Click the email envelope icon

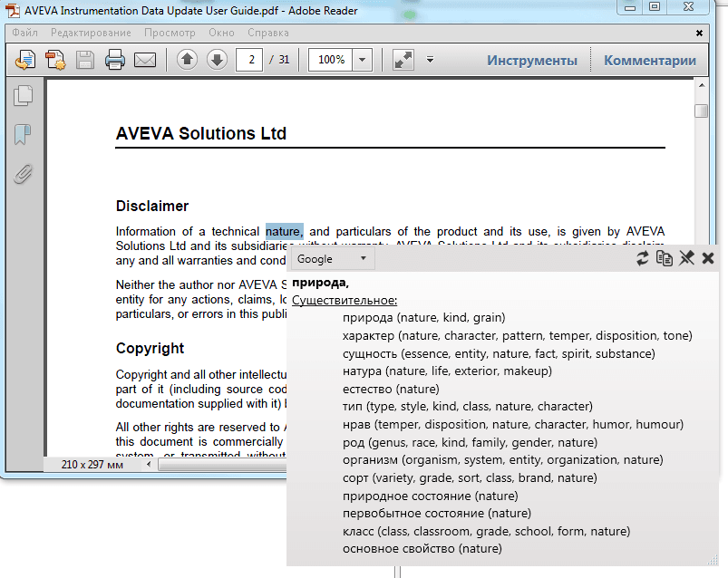tap(145, 60)
